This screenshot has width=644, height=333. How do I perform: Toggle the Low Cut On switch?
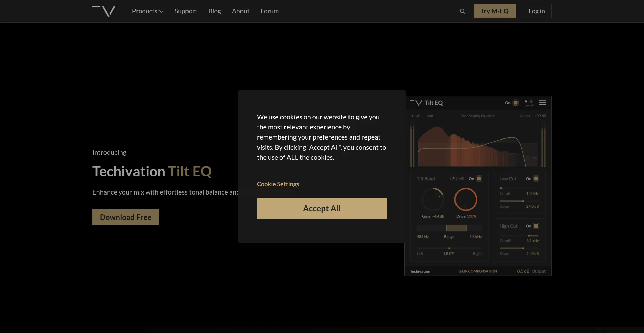click(536, 179)
